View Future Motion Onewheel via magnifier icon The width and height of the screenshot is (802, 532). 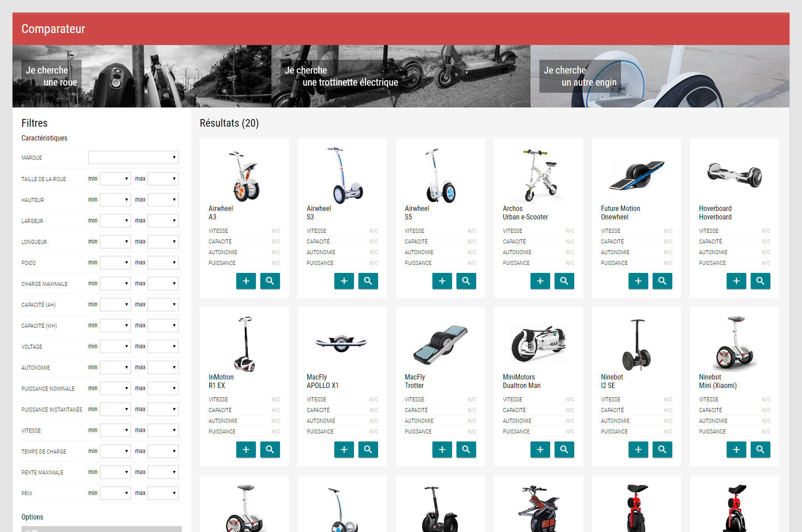point(662,281)
